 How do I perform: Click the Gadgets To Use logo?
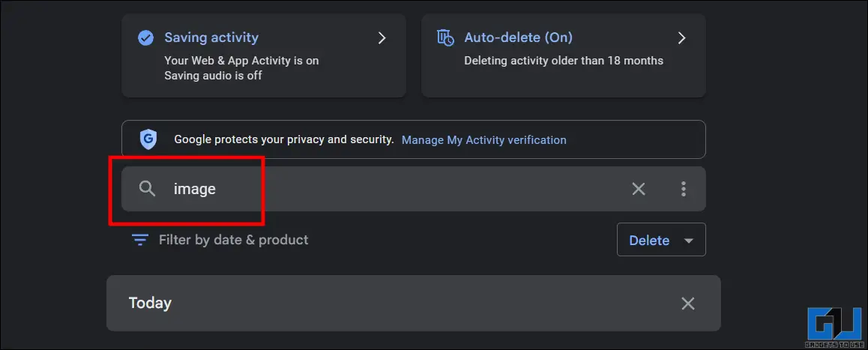pos(835,326)
